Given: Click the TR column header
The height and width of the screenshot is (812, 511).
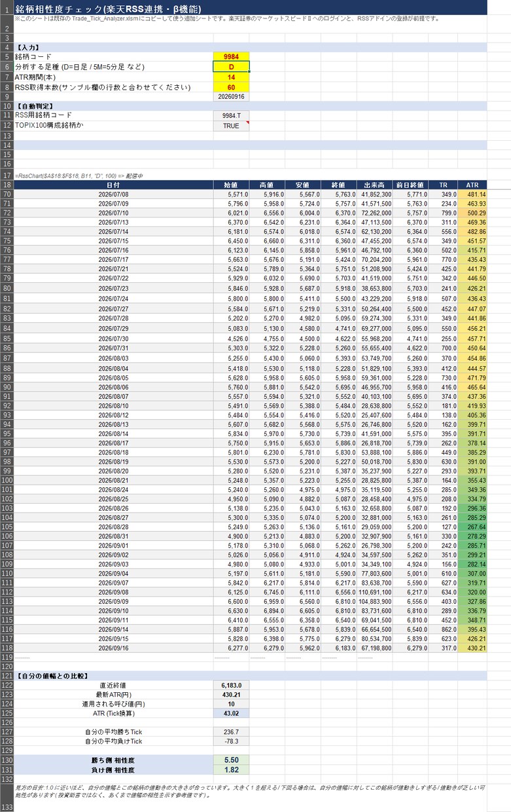Looking at the screenshot, I should click(x=443, y=185).
